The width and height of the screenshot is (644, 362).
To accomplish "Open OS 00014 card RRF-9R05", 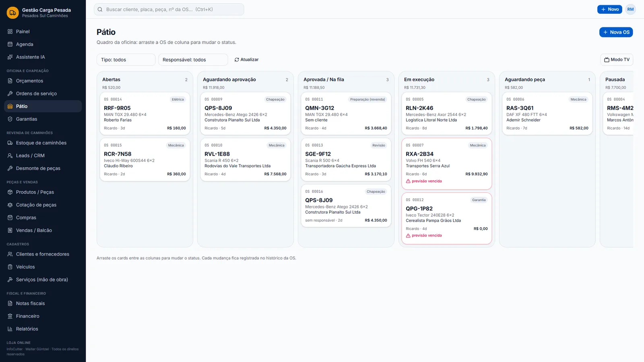I will pyautogui.click(x=145, y=114).
